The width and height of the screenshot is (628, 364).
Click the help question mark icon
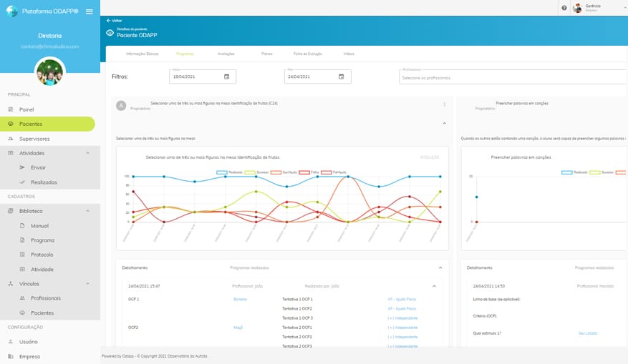click(x=564, y=8)
